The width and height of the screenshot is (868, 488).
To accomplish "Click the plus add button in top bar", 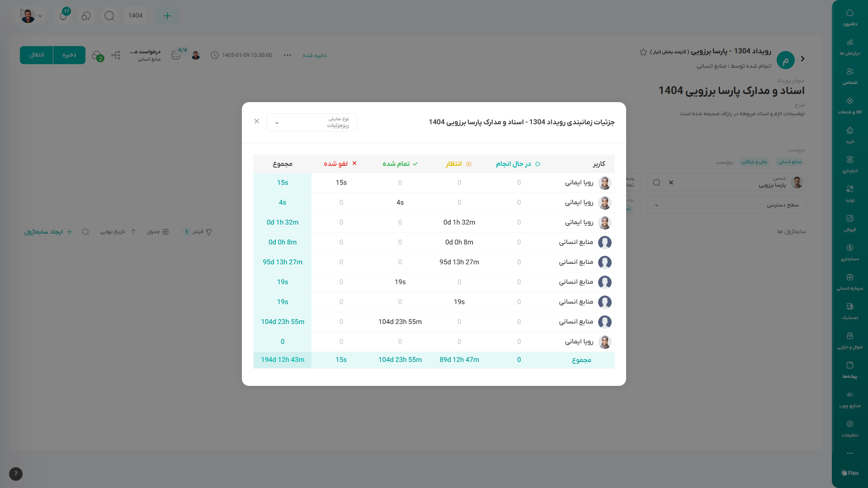I will coord(167,16).
